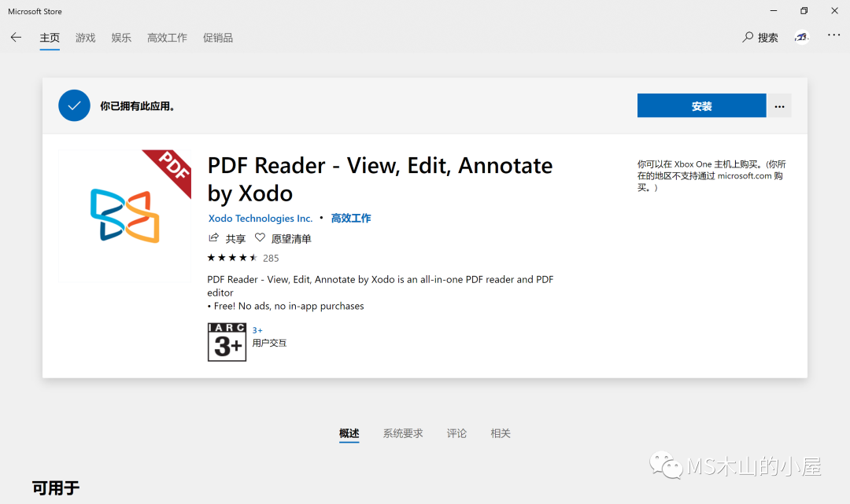Click the 用户交互 text
This screenshot has width=850, height=504.
(269, 344)
